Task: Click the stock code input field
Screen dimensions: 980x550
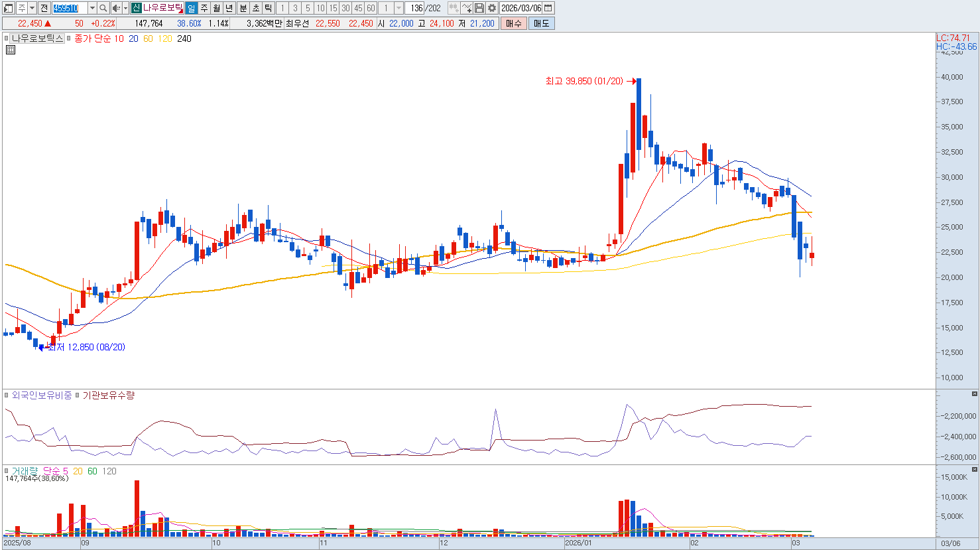Action: [70, 8]
